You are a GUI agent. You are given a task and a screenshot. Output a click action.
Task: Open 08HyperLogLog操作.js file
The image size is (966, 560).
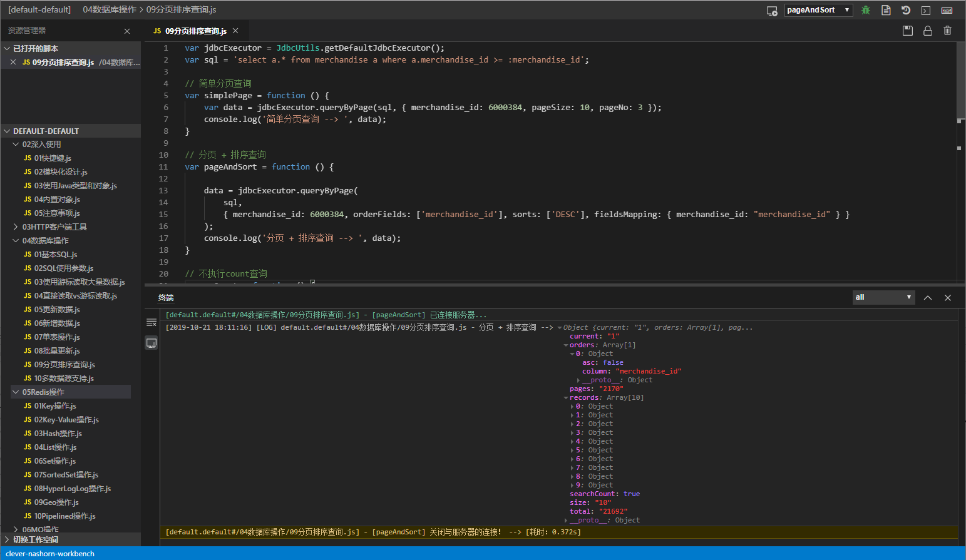pos(72,489)
